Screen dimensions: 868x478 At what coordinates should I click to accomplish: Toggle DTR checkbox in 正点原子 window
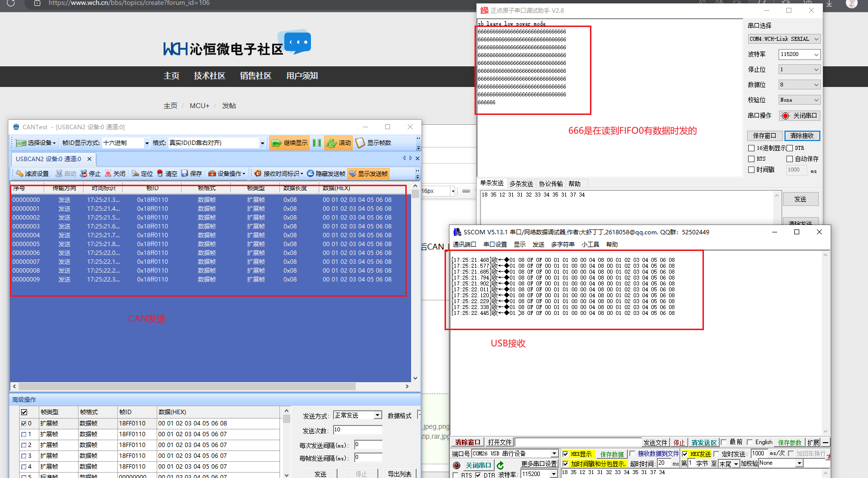coord(789,148)
